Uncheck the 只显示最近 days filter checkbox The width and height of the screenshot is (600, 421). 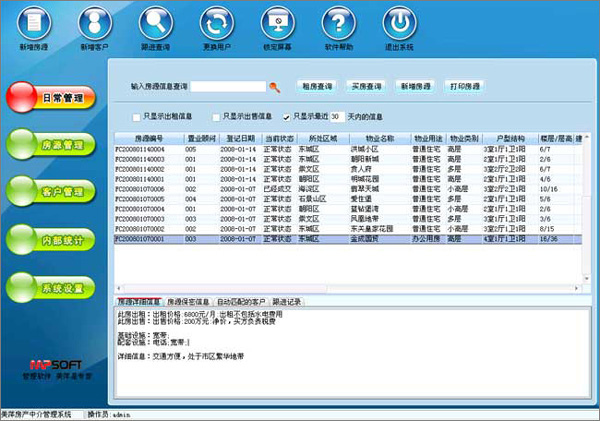pyautogui.click(x=287, y=116)
